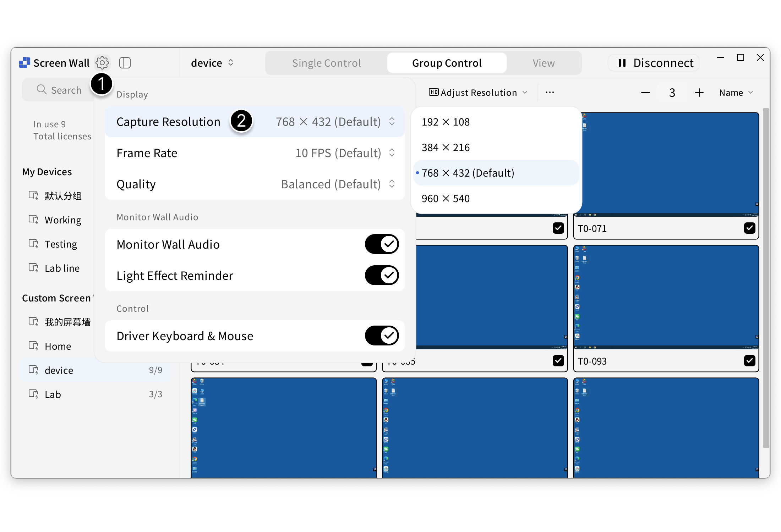Click the three-dots more options icon
The height and width of the screenshot is (532, 781).
(550, 93)
